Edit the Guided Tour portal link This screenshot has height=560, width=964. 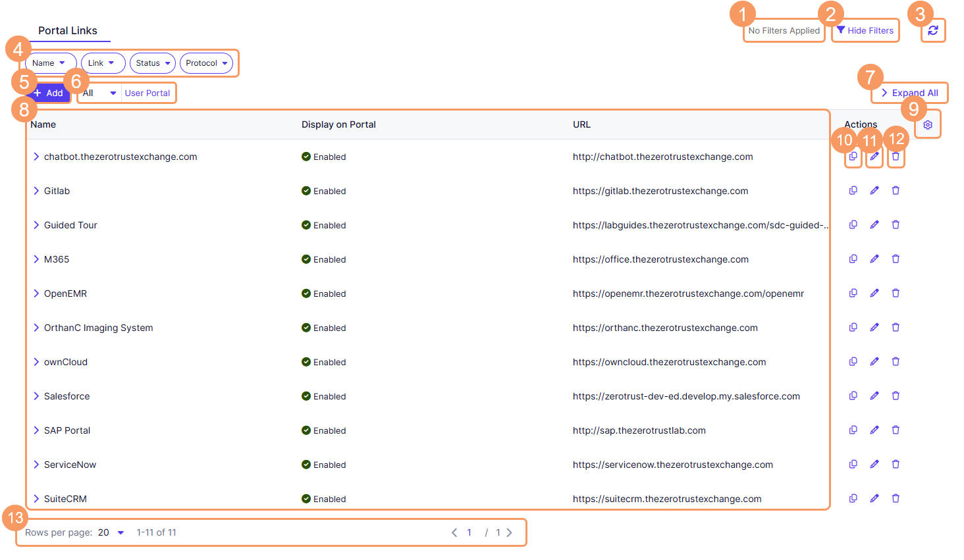[x=874, y=225]
